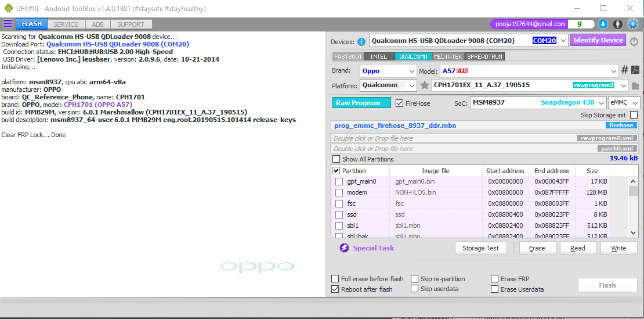Image resolution: width=644 pixels, height=319 pixels.
Task: Open the ADB tab
Action: (97, 24)
